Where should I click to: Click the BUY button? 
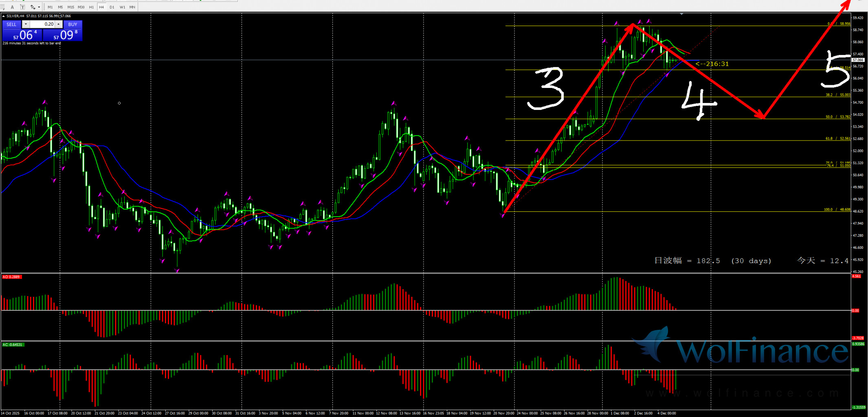tap(73, 24)
